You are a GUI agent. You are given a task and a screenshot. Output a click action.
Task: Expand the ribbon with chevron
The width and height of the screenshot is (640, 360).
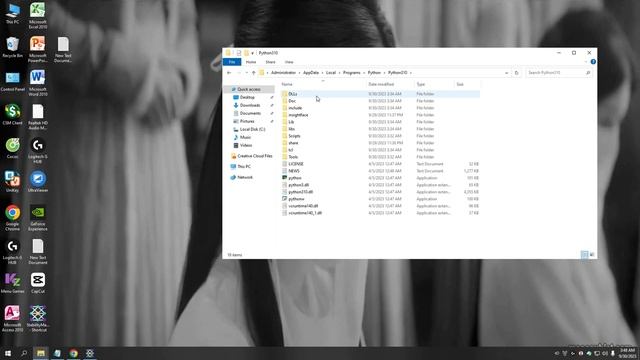tap(586, 62)
